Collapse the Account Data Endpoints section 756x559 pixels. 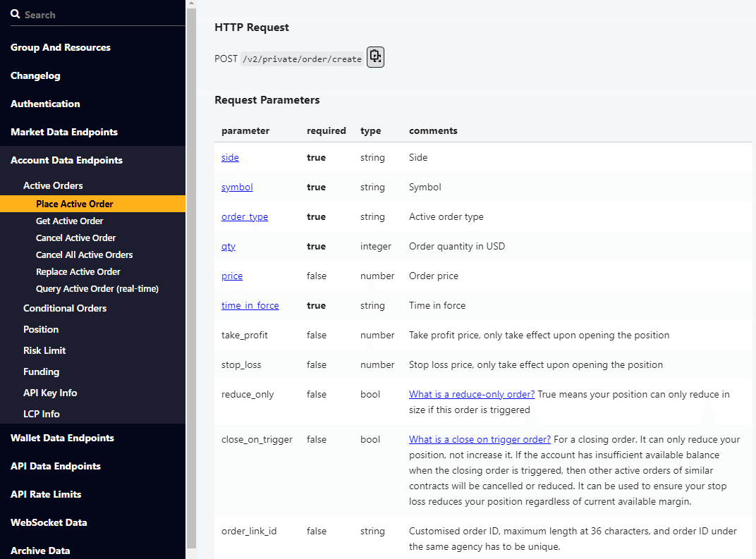pyautogui.click(x=66, y=160)
